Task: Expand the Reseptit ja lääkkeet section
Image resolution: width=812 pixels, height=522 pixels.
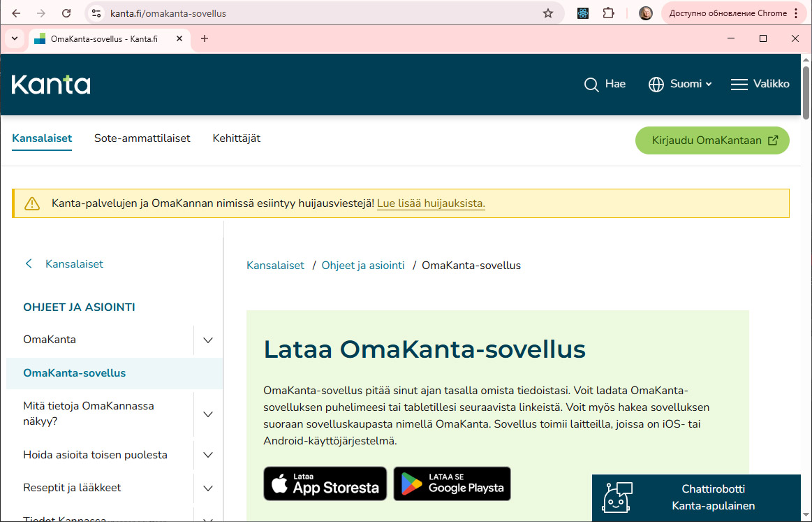Action: tap(207, 488)
